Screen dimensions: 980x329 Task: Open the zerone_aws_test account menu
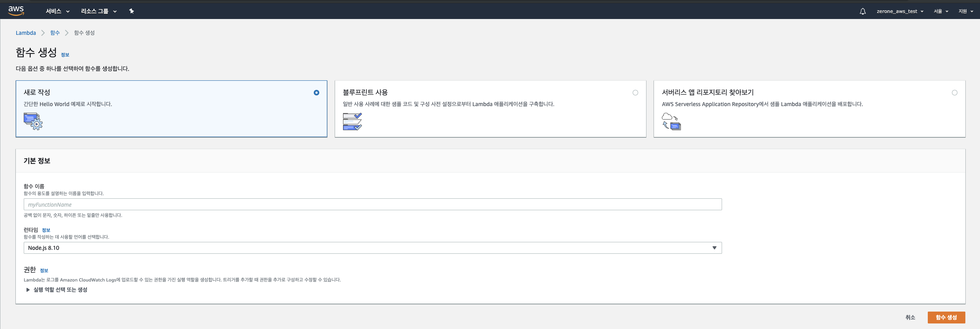(x=900, y=11)
